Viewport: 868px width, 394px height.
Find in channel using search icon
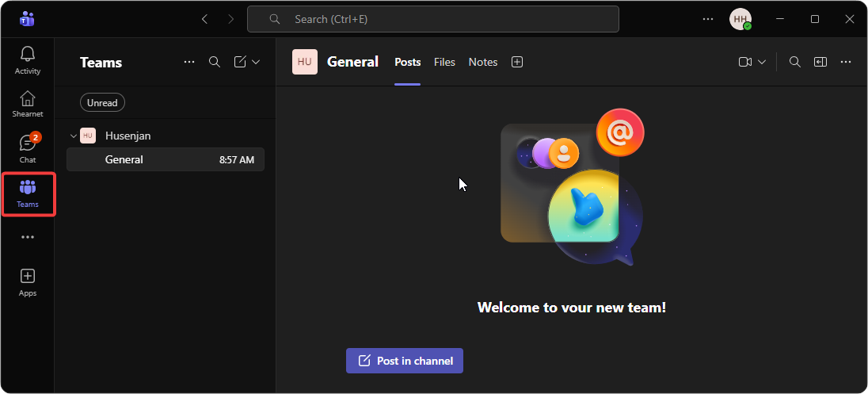795,62
